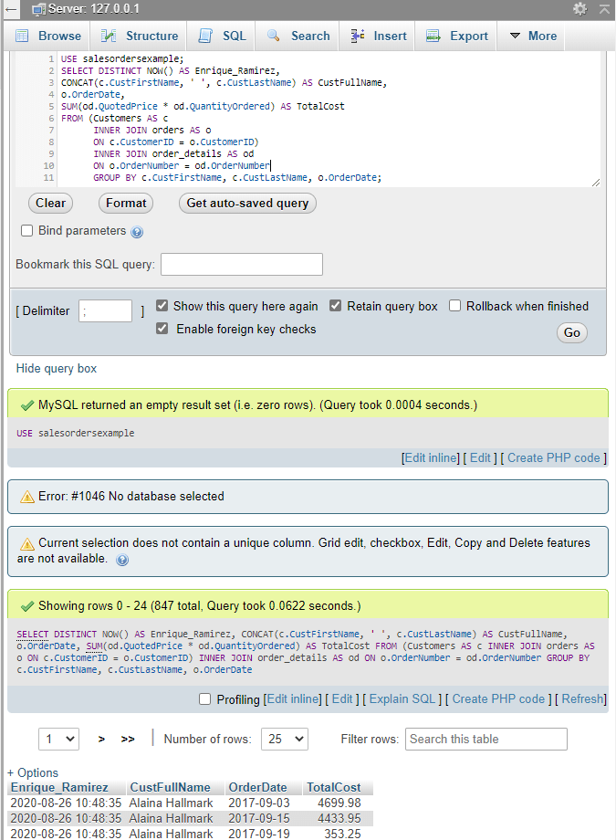Click the Bookmark this SQL query field
Screen dimensions: 616x840
tap(242, 264)
